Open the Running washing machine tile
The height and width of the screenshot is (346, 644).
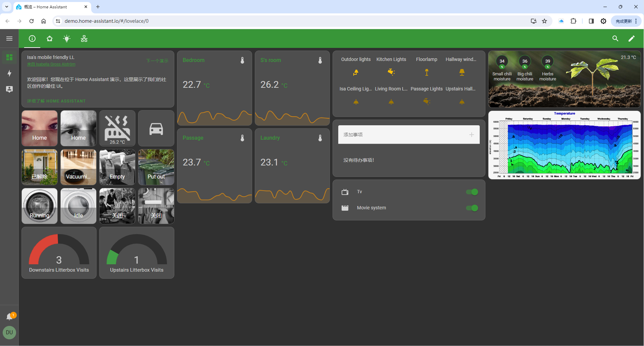40,206
